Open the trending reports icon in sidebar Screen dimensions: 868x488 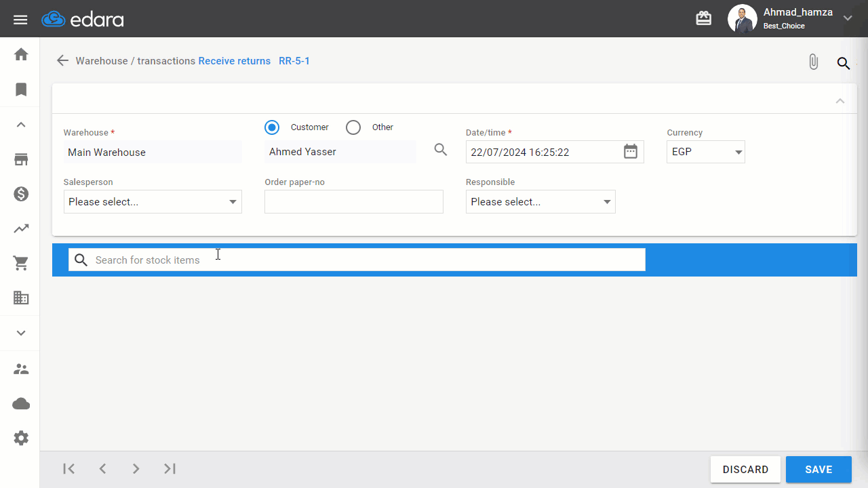(21, 228)
